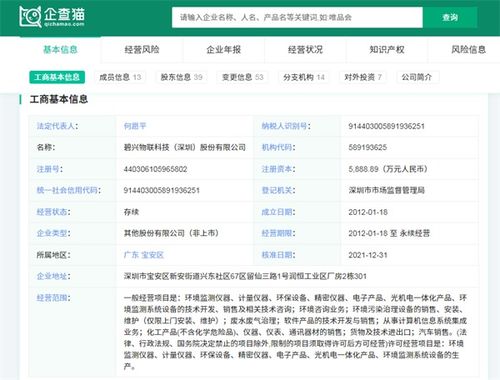This screenshot has height=380, width=500.
Task: Click the 工商基本信息 section heading
Action: tap(59, 99)
